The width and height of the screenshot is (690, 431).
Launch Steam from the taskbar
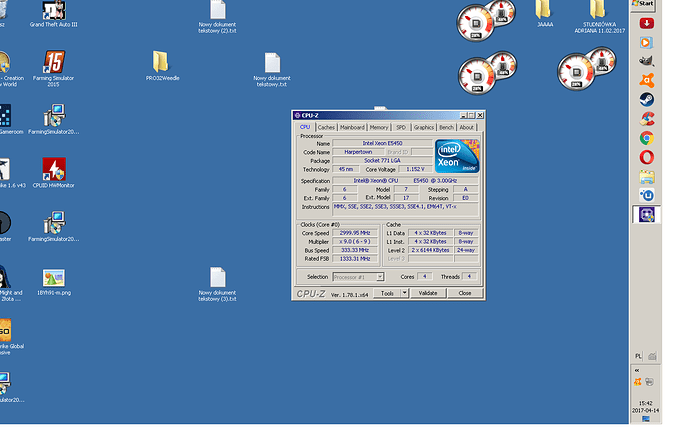click(646, 99)
